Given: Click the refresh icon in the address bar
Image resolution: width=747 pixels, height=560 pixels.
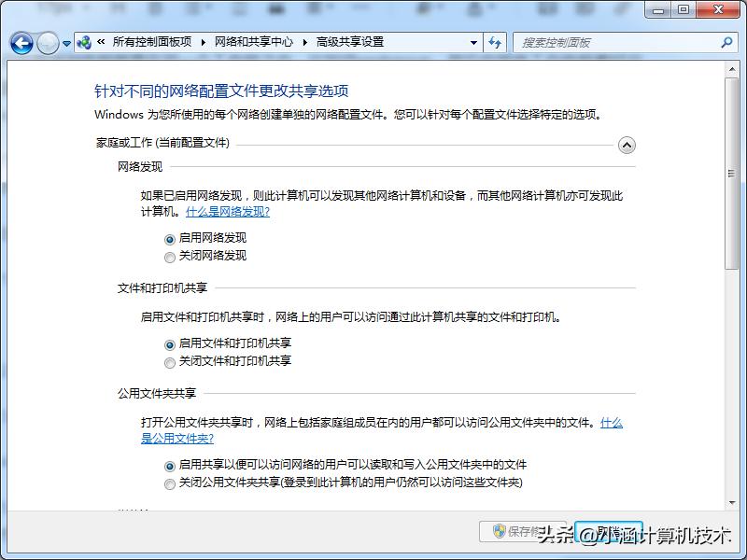Looking at the screenshot, I should [495, 42].
